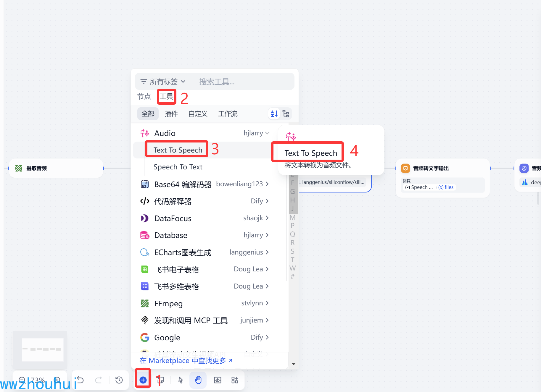Click the export image icon
The width and height of the screenshot is (541, 392).
(218, 380)
